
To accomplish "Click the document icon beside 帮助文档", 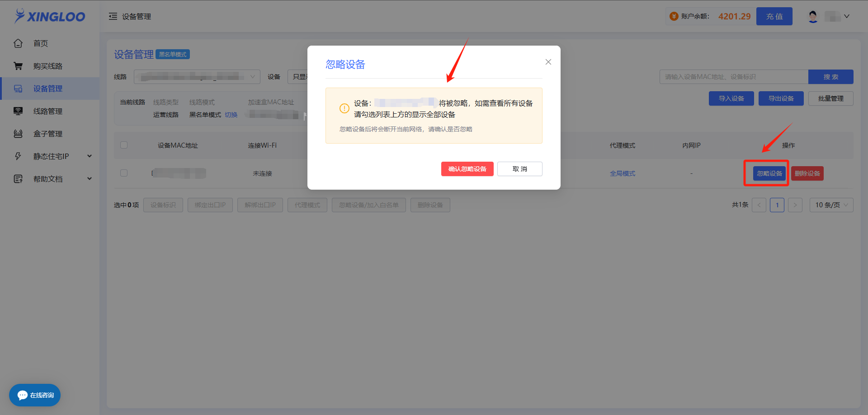I will pos(18,179).
